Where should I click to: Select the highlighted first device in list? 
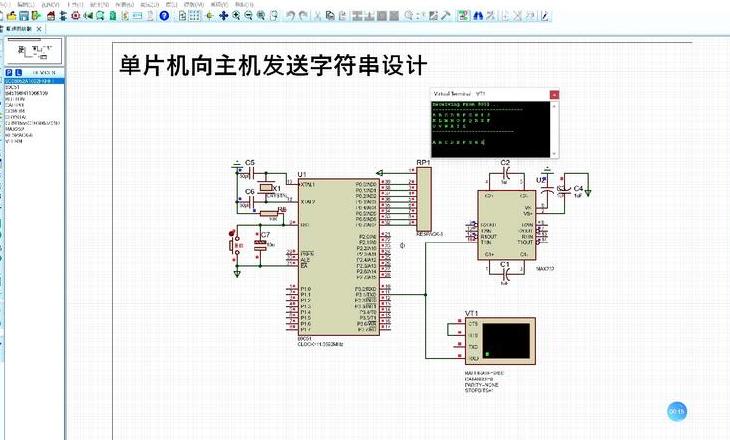[x=34, y=81]
